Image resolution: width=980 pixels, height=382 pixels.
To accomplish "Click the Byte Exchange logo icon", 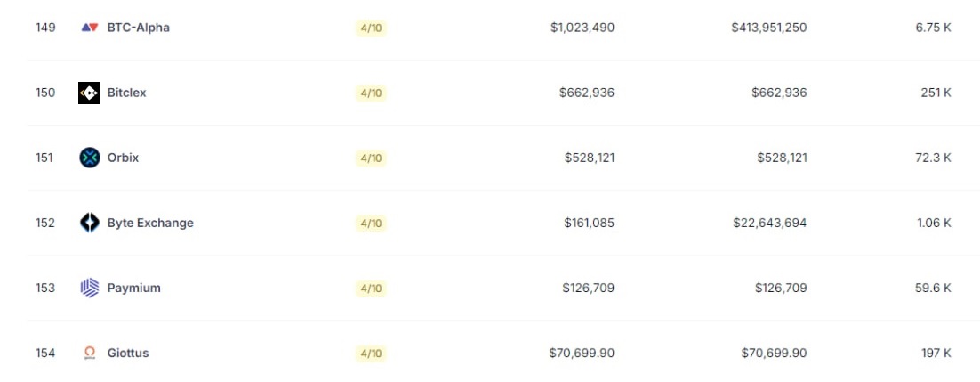I will click(90, 223).
